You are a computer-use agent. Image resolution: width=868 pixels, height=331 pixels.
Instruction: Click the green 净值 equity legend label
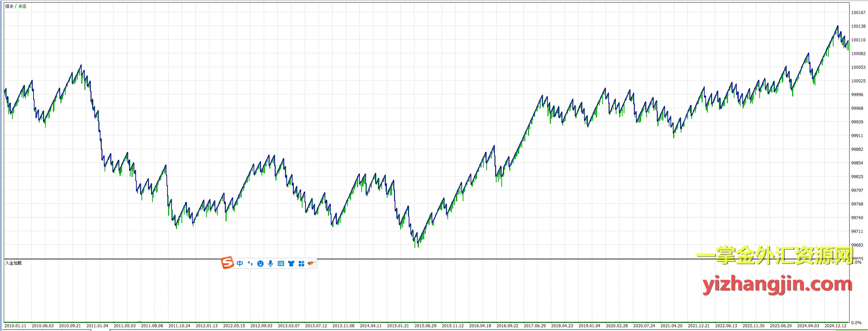point(22,6)
